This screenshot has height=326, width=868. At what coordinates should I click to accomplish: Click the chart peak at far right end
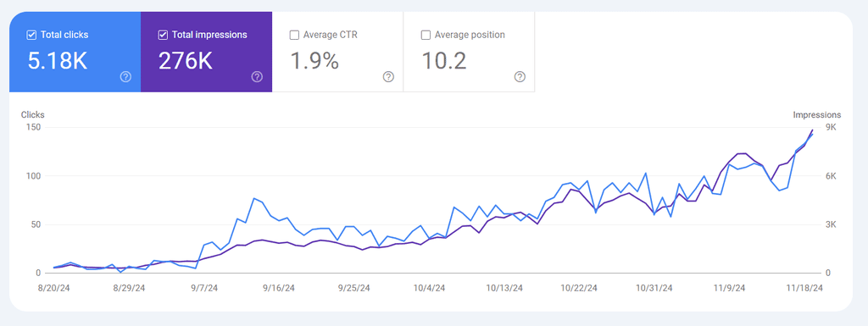tap(812, 130)
